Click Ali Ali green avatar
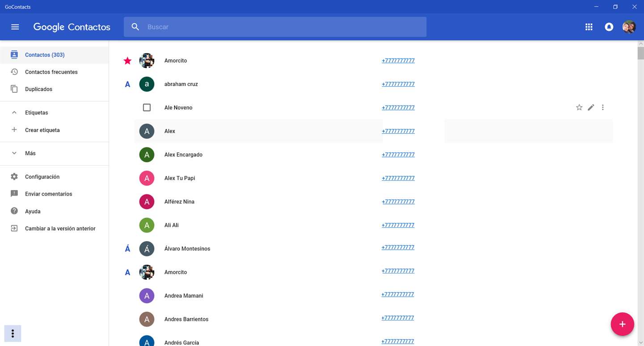644x346 pixels. coord(147,225)
